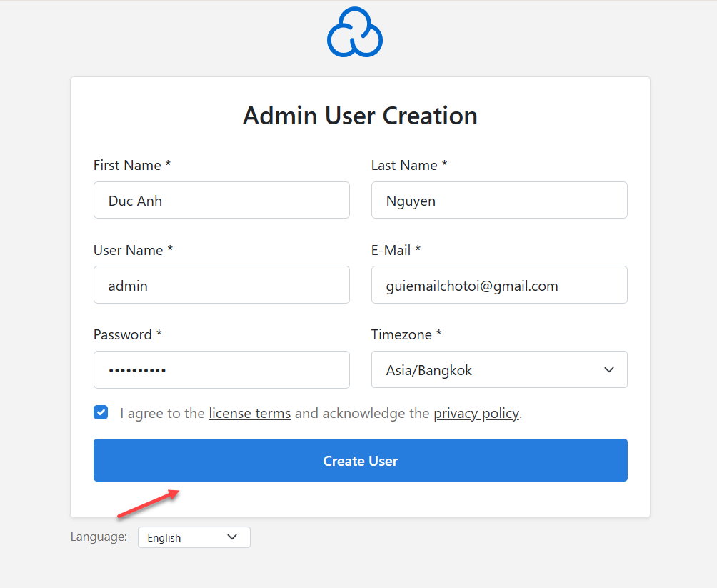Focus the First Name field containing Duc Anh
Screen dimensions: 717x588
pos(221,201)
